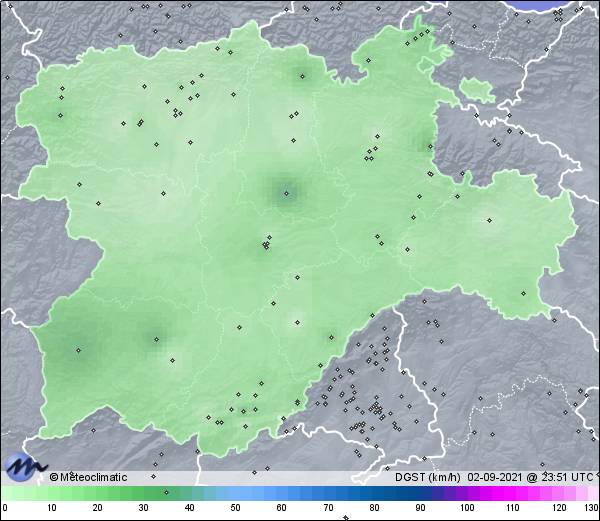The image size is (600, 521).
Task: Click the legend value 60
Action: [282, 508]
